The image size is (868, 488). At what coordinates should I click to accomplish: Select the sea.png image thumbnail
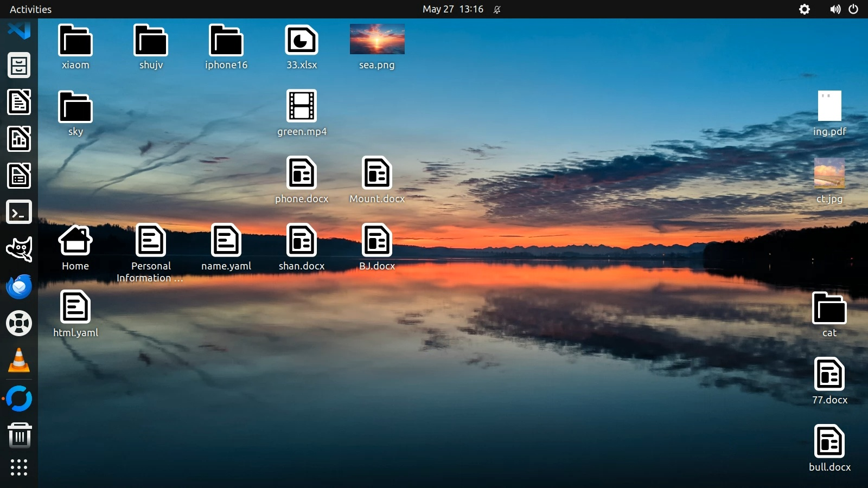(377, 39)
